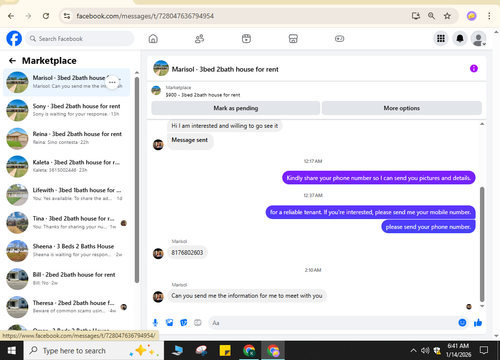
Task: Click the More options button
Action: [x=402, y=108]
